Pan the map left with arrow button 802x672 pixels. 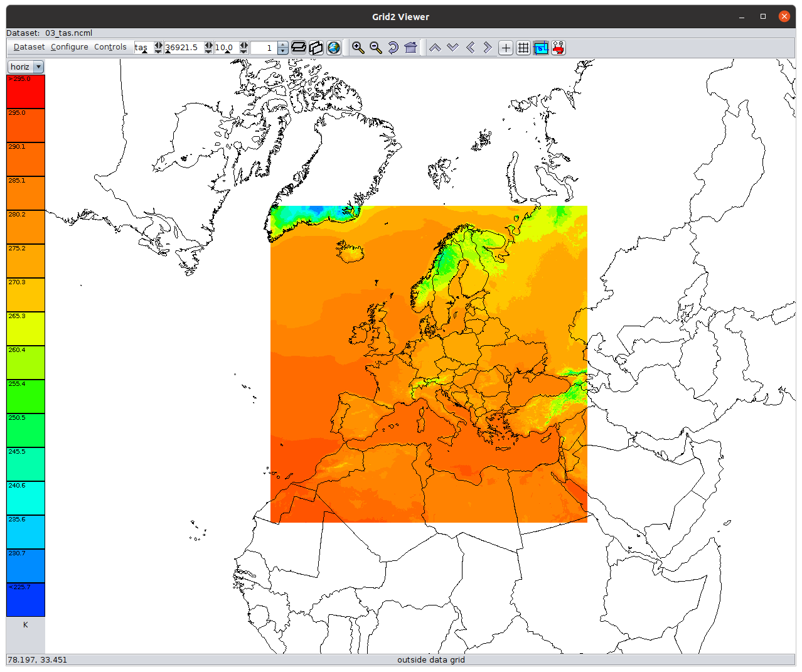pyautogui.click(x=471, y=48)
